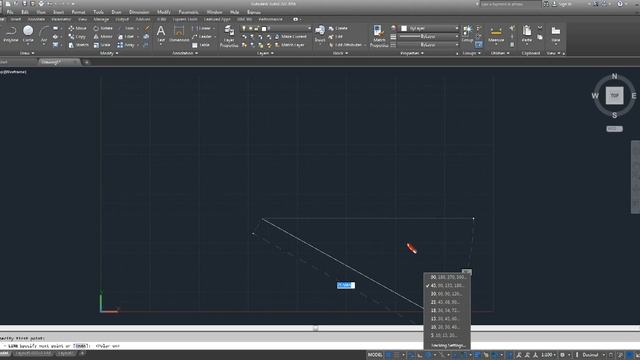Click the Paste clipboard tool

[x=527, y=34]
